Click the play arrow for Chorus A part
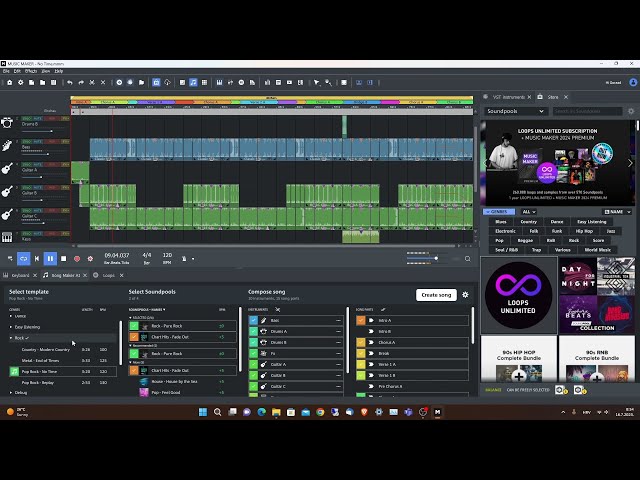 point(371,342)
